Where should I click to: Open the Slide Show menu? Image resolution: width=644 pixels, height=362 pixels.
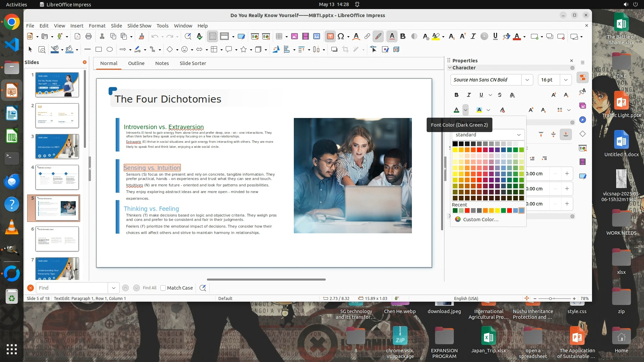(139, 26)
